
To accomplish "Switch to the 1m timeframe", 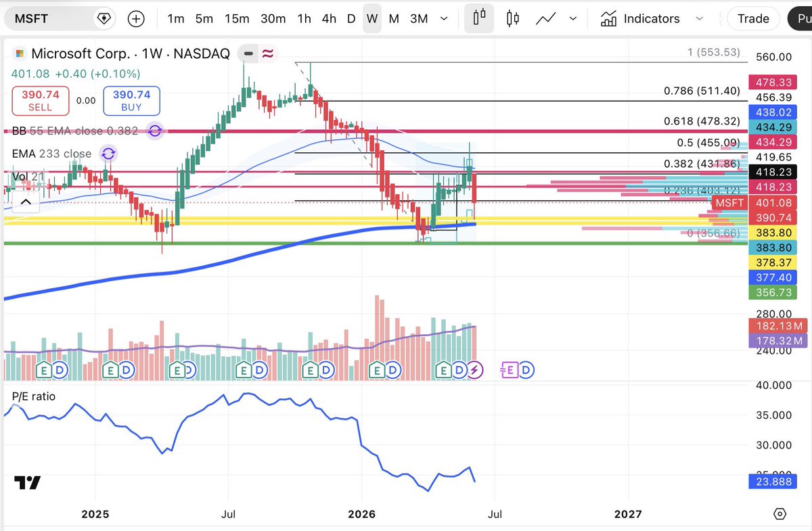I will click(176, 18).
